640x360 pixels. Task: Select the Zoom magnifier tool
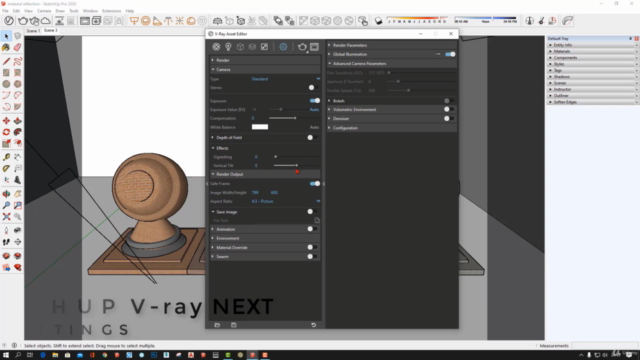point(6,205)
